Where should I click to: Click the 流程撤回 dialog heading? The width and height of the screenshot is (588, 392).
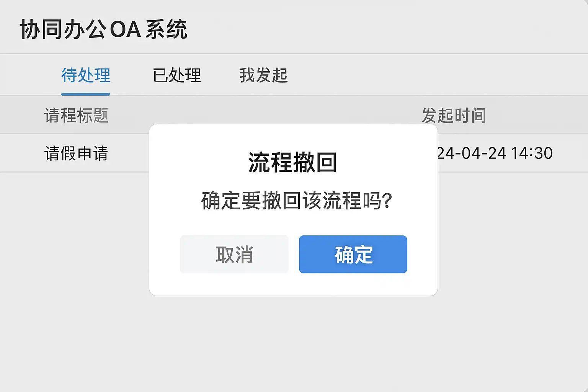(293, 162)
